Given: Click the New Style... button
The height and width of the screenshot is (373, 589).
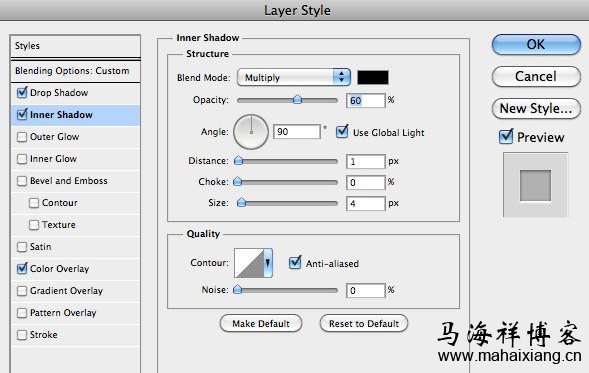Looking at the screenshot, I should 536,109.
